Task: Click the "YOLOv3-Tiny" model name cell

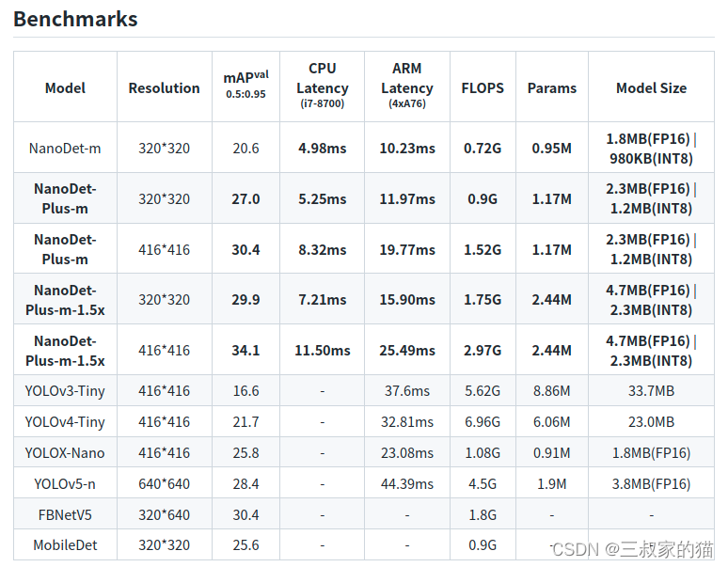Action: click(65, 390)
